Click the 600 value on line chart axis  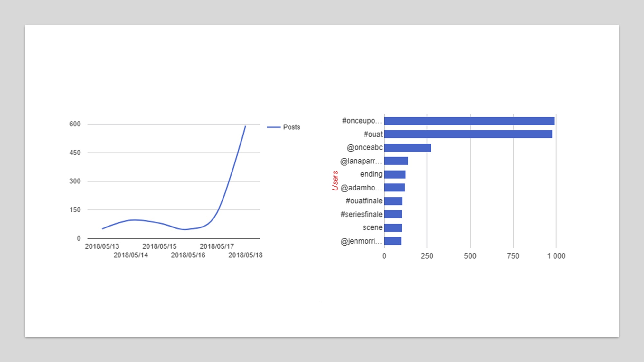click(x=75, y=124)
